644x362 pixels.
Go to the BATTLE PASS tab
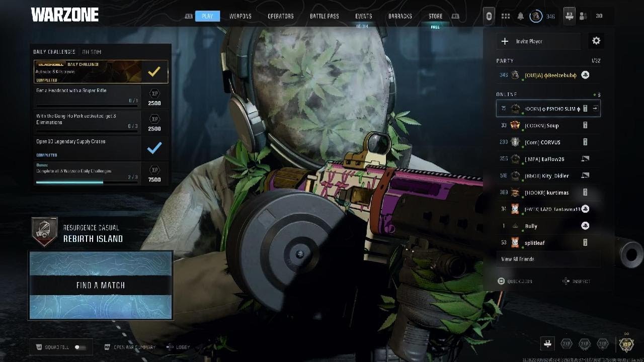[325, 16]
